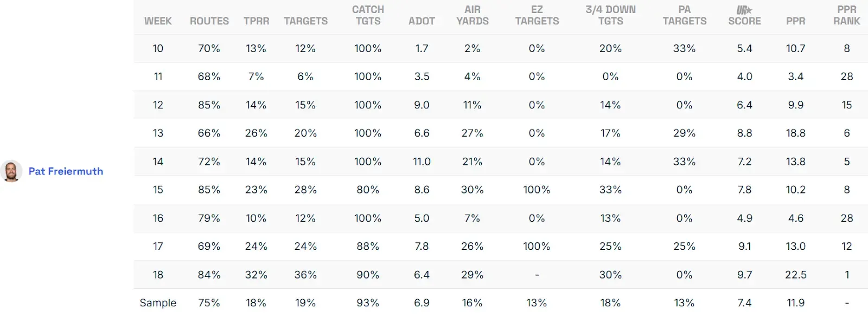Sort table by ROUTES column header
Image resolution: width=868 pixels, height=316 pixels.
(209, 21)
